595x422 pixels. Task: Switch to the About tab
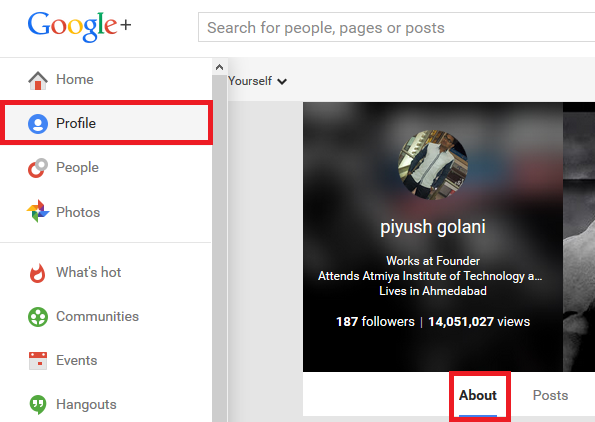(x=478, y=395)
